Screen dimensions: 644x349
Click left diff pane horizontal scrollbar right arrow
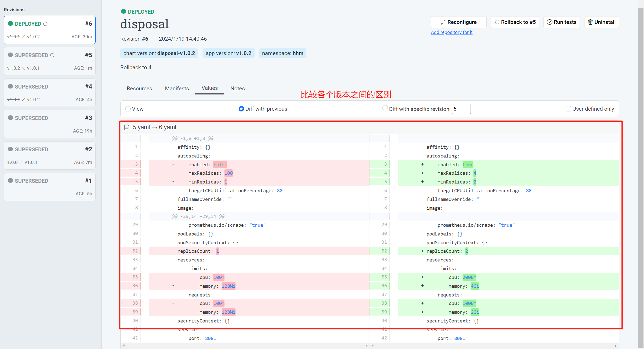tap(366, 346)
